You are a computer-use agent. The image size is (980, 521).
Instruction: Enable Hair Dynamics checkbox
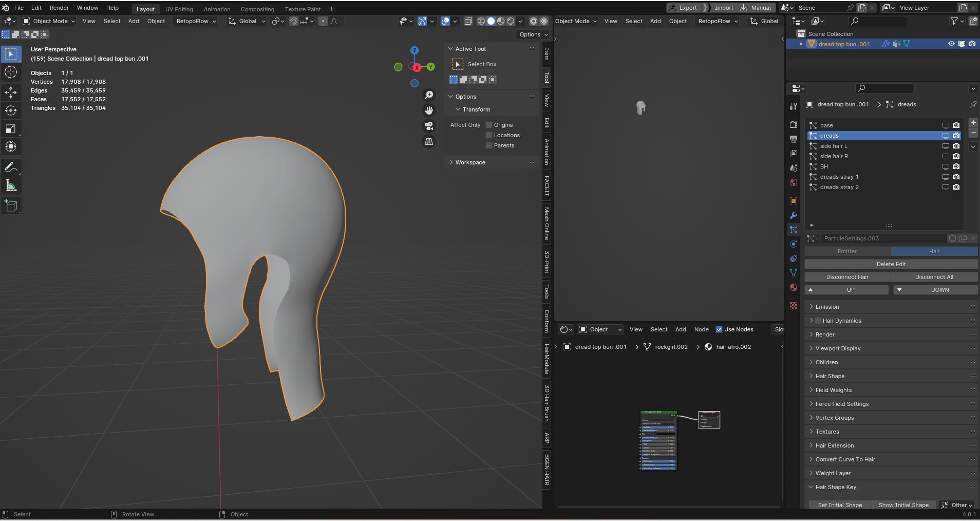click(x=818, y=321)
